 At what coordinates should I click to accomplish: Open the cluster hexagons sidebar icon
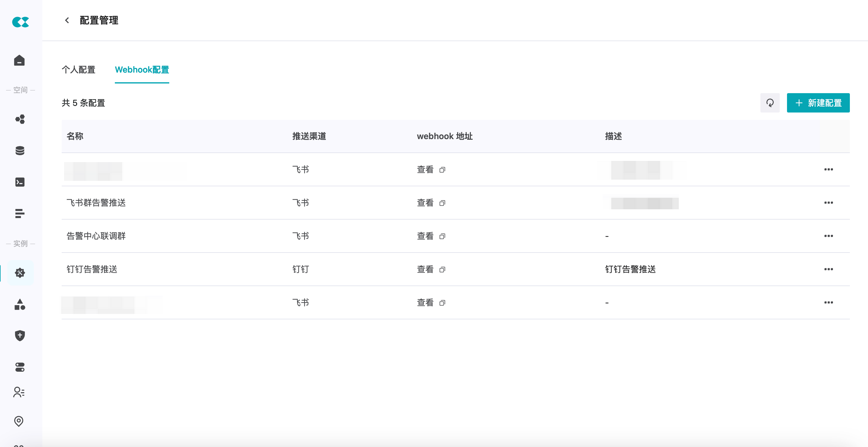(x=20, y=119)
